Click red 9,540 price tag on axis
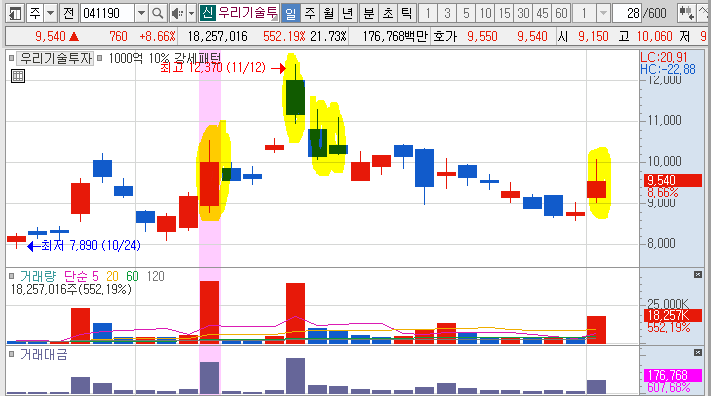Screen dimensions: 711x396 tap(673, 181)
